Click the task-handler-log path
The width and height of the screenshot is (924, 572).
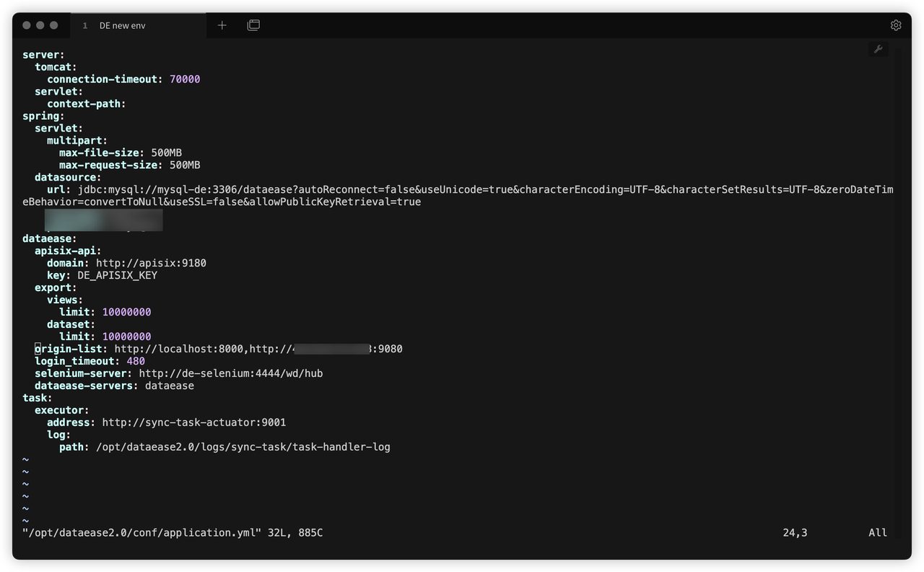[x=243, y=447]
